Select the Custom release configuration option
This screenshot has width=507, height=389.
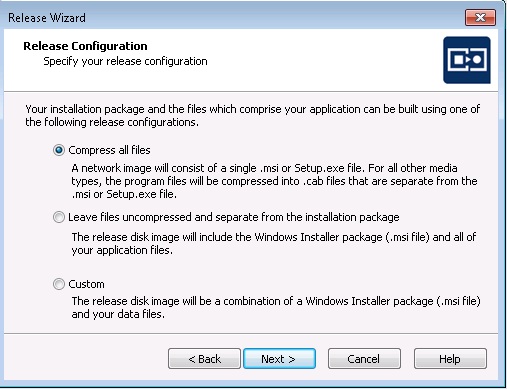(x=59, y=284)
